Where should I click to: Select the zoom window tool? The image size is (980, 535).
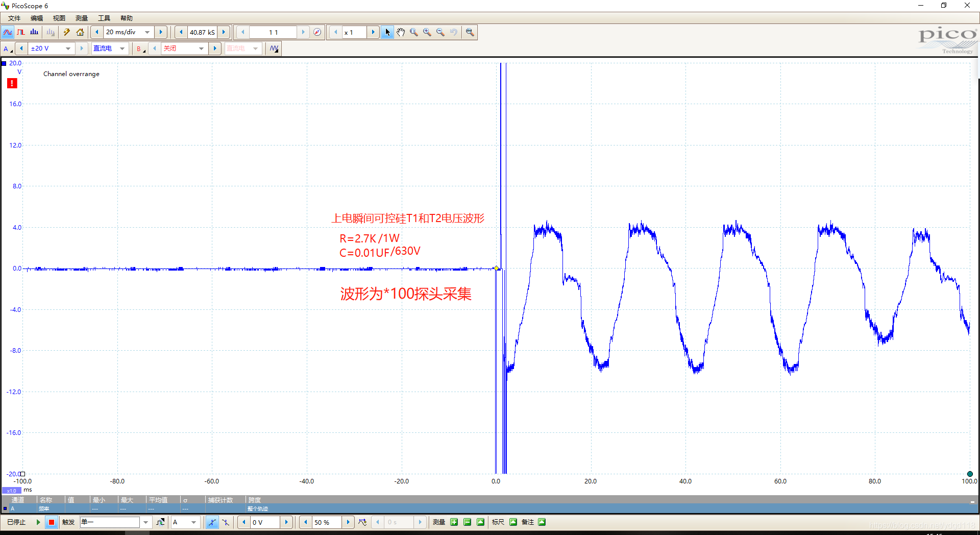(x=414, y=32)
